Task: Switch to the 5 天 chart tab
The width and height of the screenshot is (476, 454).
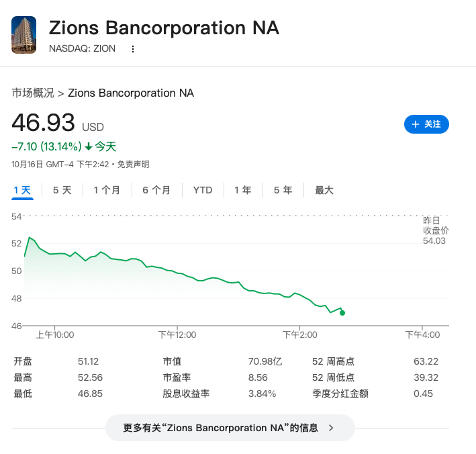Action: pos(62,190)
